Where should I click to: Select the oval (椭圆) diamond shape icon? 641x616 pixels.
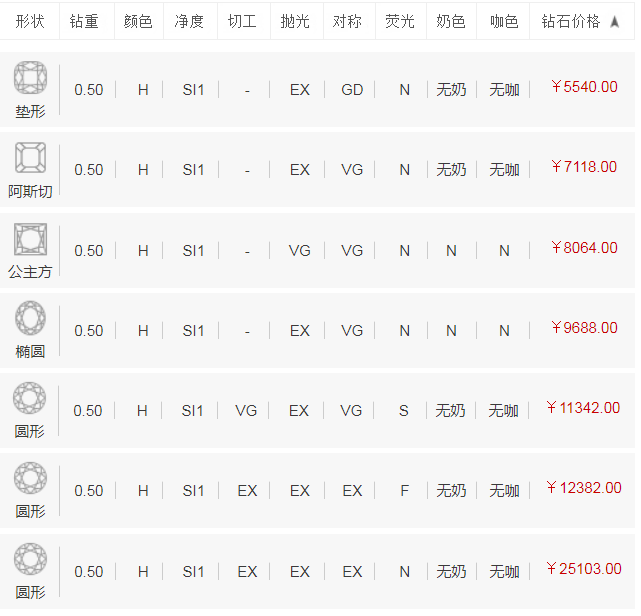click(x=30, y=319)
